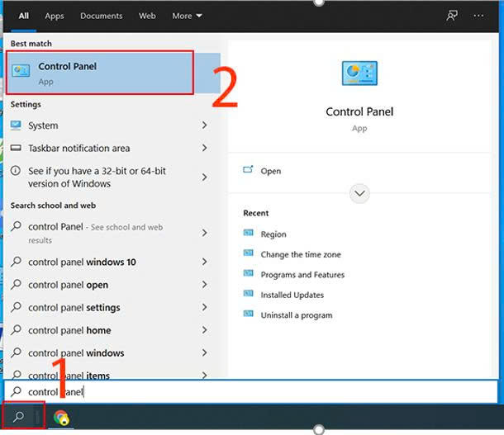Click the Region recent item icon
The width and height of the screenshot is (504, 435).
tap(249, 234)
